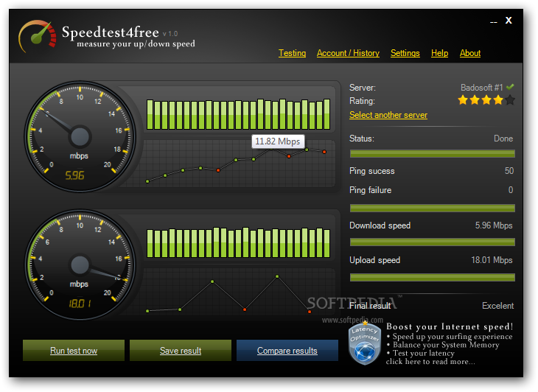Click the last red point on download graph
Screen dimensions: 538x392
click(x=324, y=152)
